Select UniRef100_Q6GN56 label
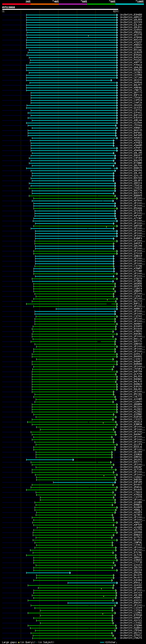This screenshot has height=644, width=146. click(131, 284)
